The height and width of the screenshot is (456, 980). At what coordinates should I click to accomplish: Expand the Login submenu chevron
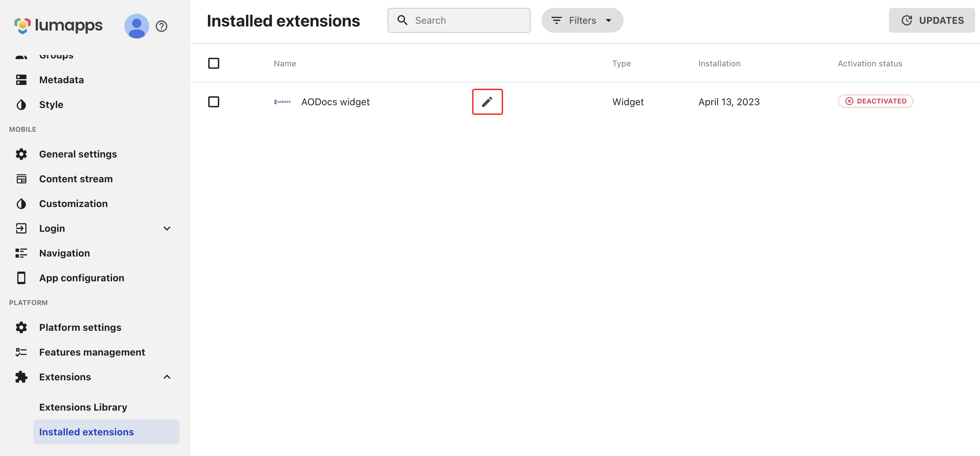167,228
